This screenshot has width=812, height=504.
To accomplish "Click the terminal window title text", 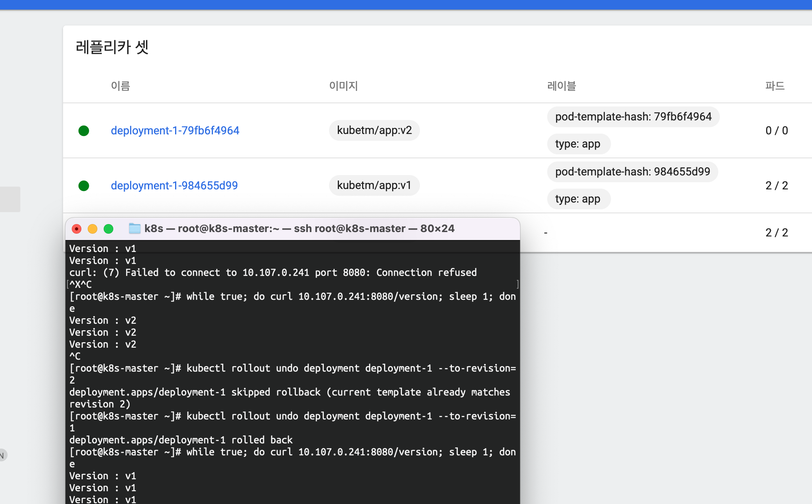I will tap(299, 228).
